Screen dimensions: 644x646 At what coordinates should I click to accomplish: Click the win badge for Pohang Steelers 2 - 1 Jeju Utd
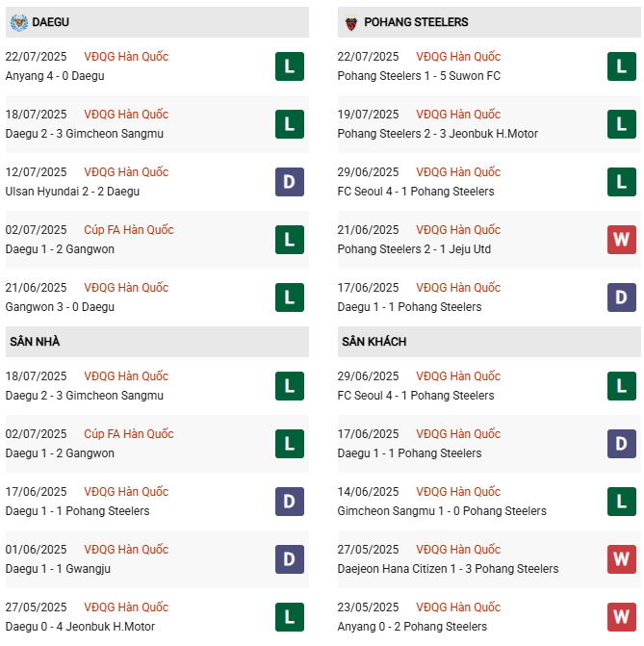pyautogui.click(x=621, y=240)
